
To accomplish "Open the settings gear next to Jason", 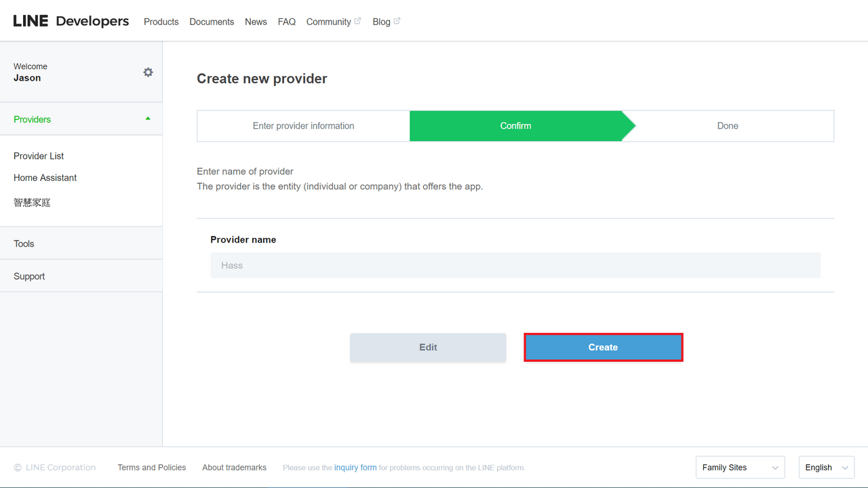I will (148, 73).
